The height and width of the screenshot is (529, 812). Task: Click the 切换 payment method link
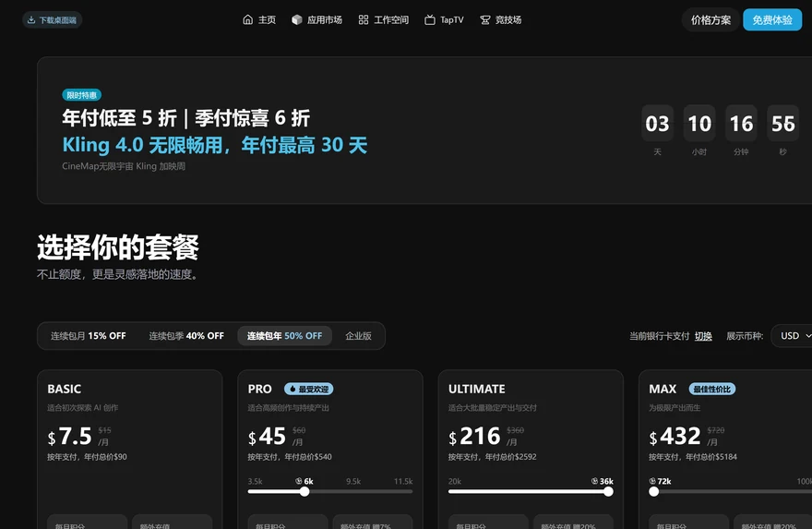[x=703, y=336]
